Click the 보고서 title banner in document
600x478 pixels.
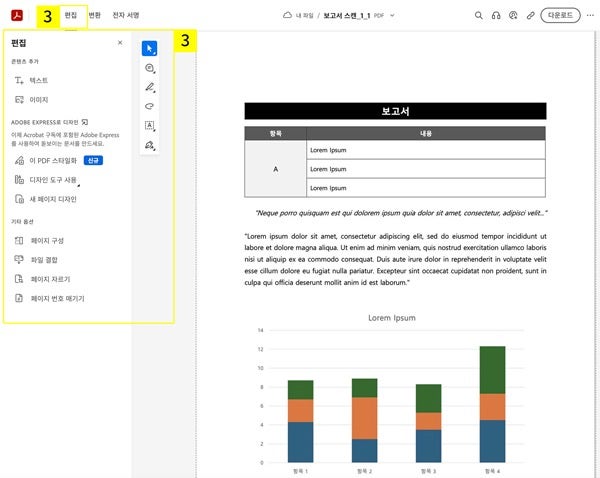click(395, 111)
